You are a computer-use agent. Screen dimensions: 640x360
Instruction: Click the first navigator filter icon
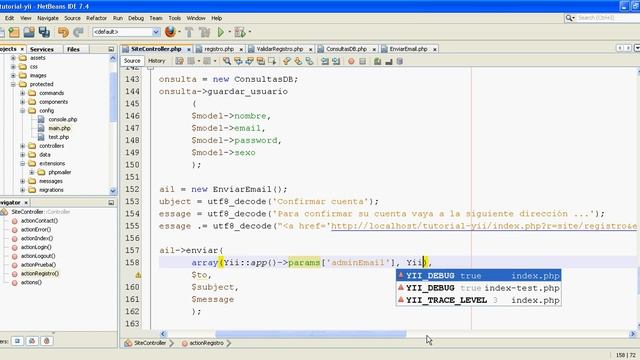pyautogui.click(x=17, y=341)
